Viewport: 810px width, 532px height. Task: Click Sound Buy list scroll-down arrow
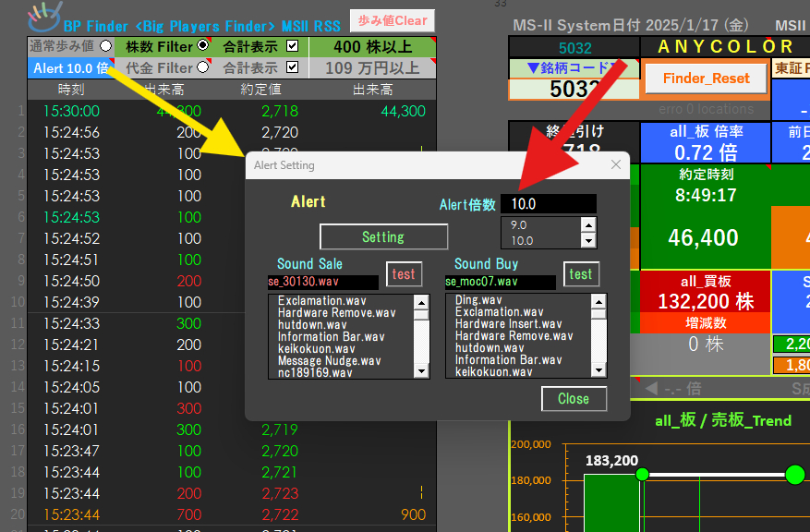[598, 369]
